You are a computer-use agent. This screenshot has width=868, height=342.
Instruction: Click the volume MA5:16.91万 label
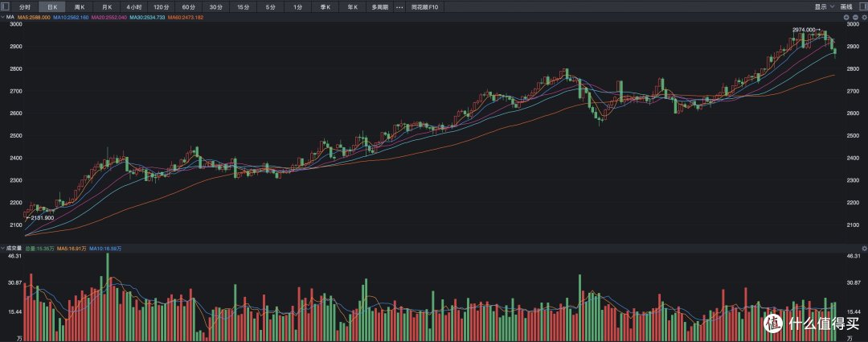[x=72, y=249]
